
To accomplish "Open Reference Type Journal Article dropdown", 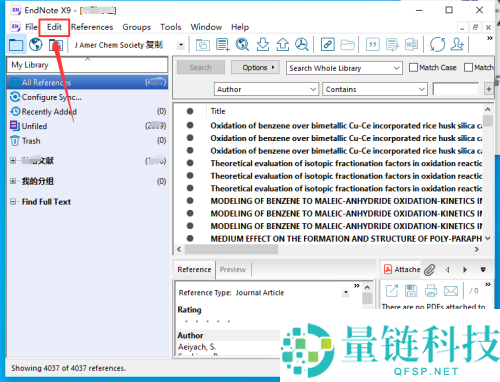I will (346, 293).
